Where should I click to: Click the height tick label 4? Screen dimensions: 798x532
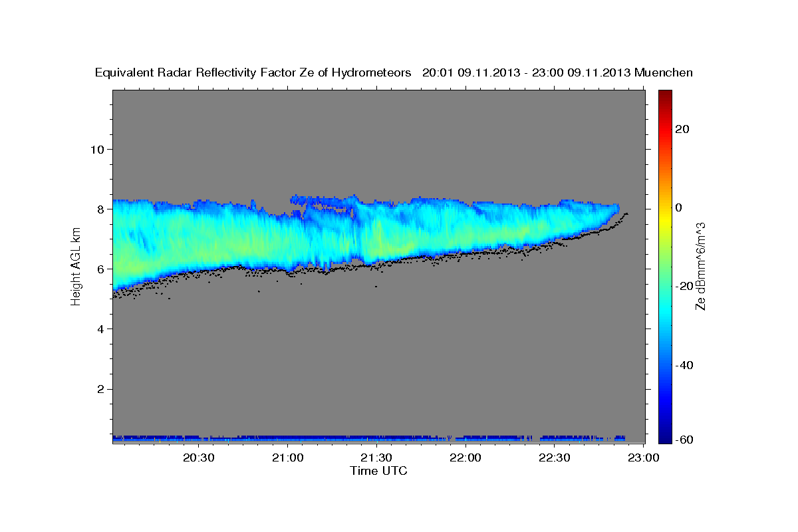[101, 329]
